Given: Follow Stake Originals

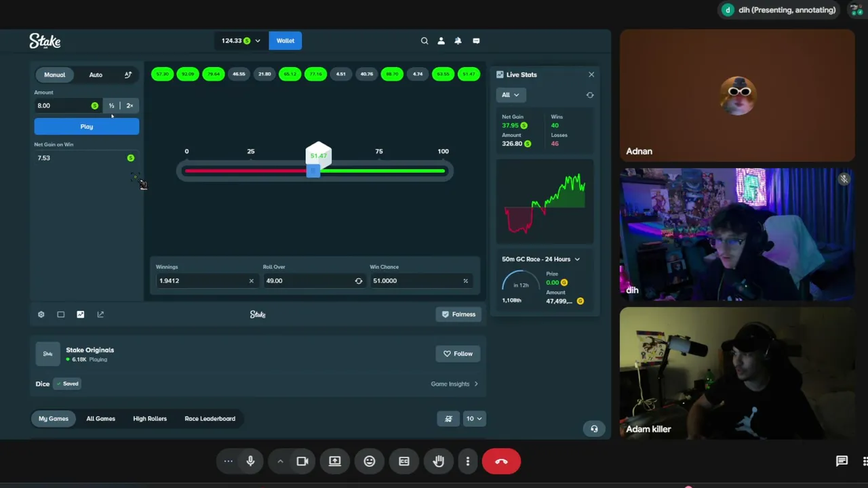Looking at the screenshot, I should [458, 354].
